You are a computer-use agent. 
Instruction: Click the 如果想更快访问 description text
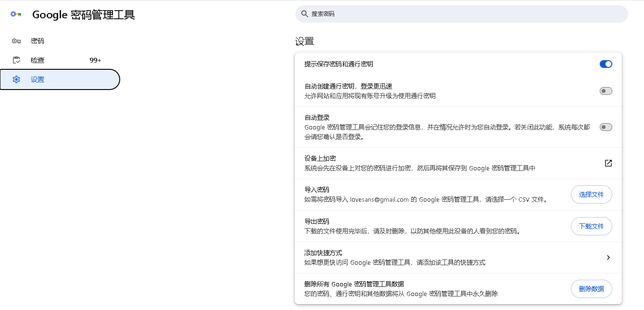coord(395,262)
